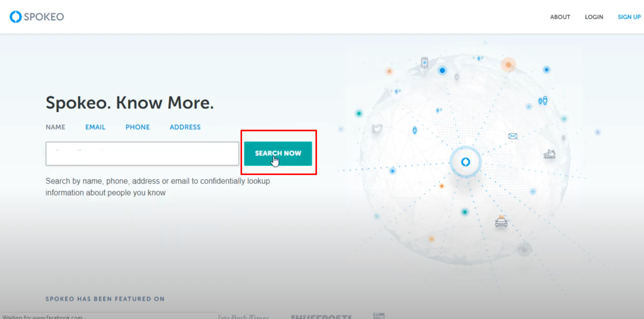Switch to the ADDRESS search tab
The width and height of the screenshot is (644, 319).
click(x=185, y=127)
